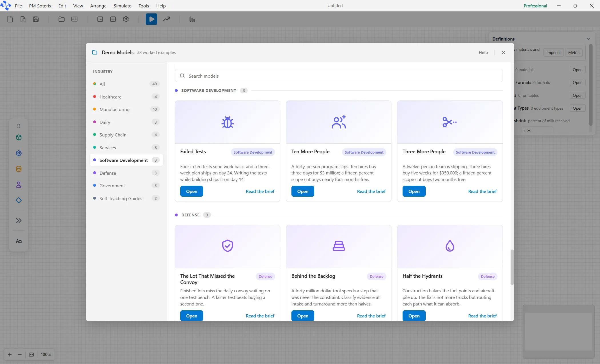Open the Ten More People model

pyautogui.click(x=303, y=191)
